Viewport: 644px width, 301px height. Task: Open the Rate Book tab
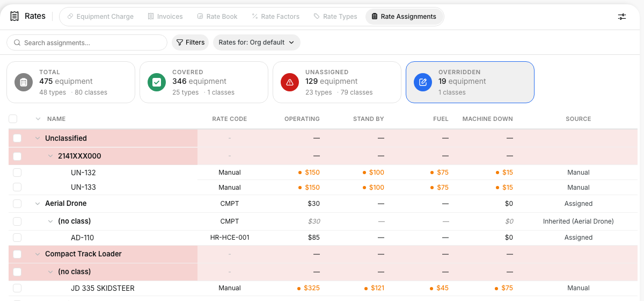tap(217, 17)
